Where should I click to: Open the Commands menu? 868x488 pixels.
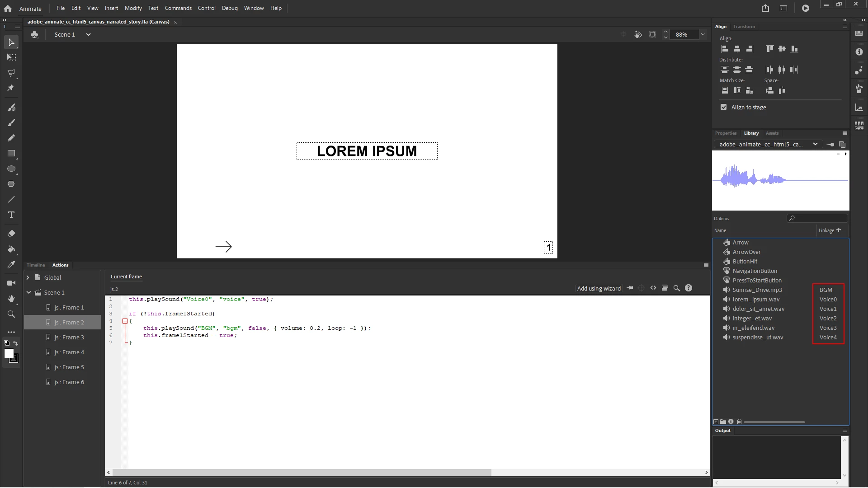click(178, 8)
